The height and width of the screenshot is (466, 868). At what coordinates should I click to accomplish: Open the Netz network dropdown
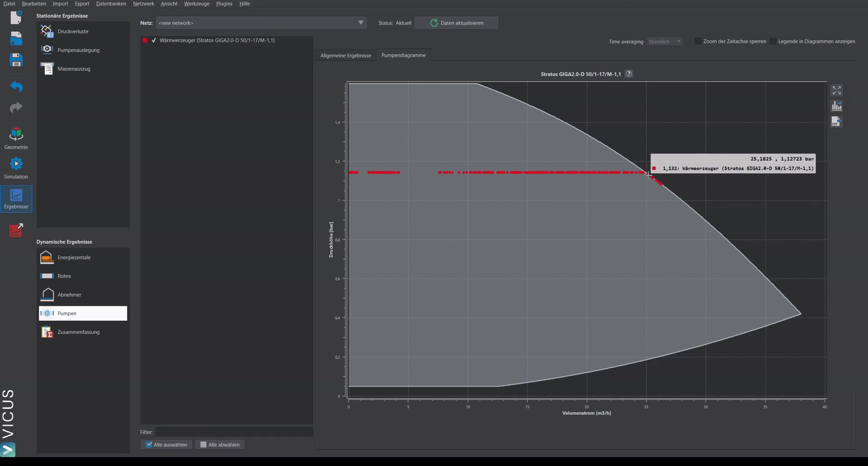(x=261, y=23)
